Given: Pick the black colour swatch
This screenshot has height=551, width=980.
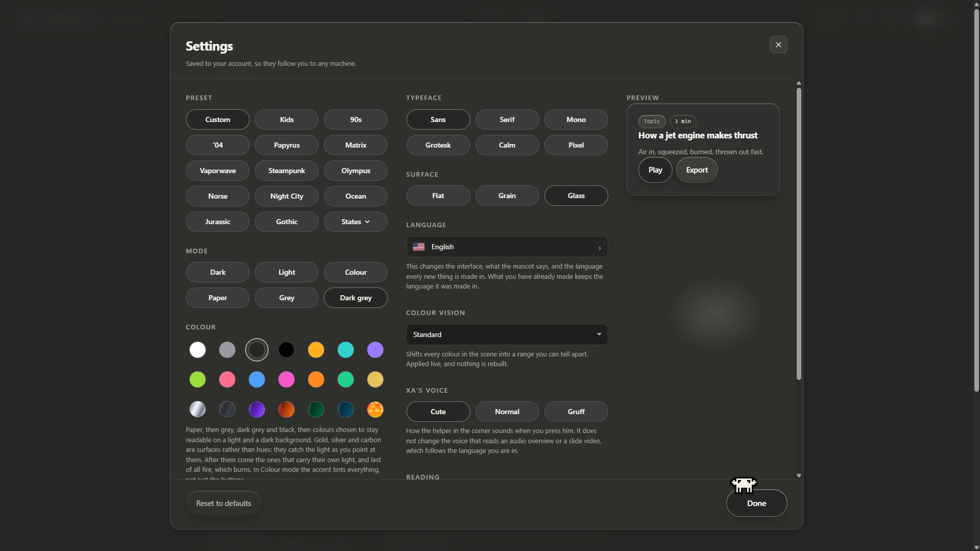Looking at the screenshot, I should (286, 350).
